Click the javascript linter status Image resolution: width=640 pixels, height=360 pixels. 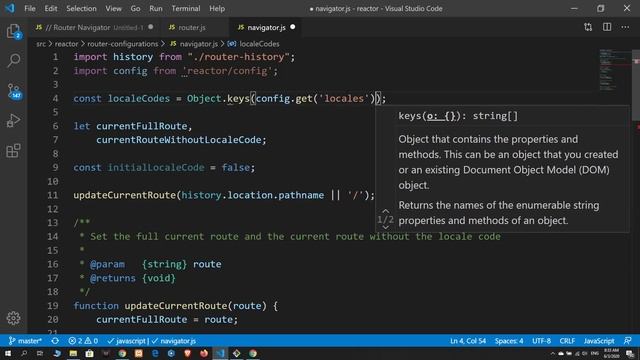(127, 341)
